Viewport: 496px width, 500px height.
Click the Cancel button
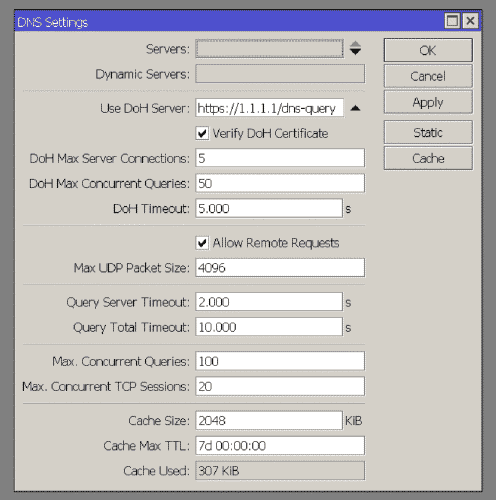tap(428, 76)
